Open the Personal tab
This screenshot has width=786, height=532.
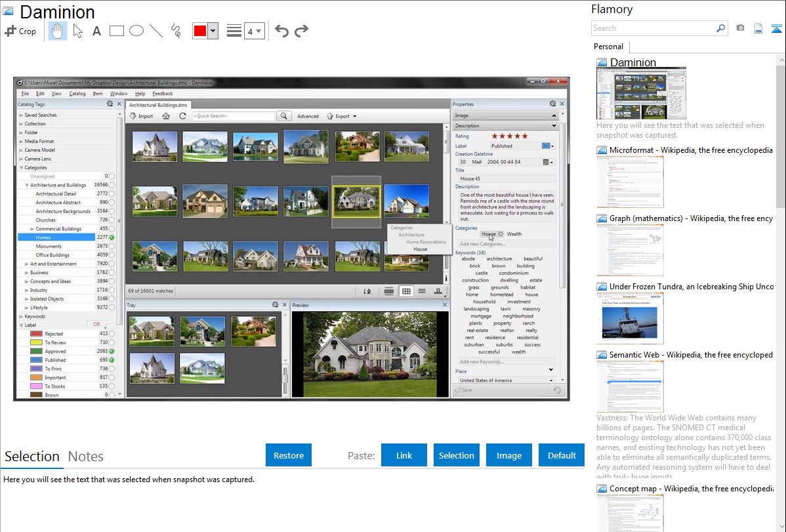tap(608, 47)
